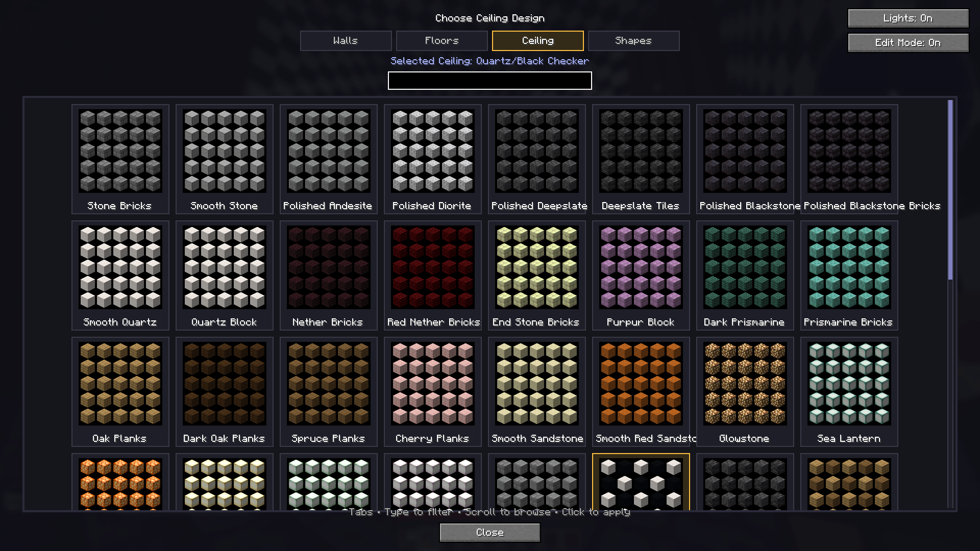Apply the Glowstone ceiling design
The width and height of the screenshot is (980, 551).
[745, 391]
